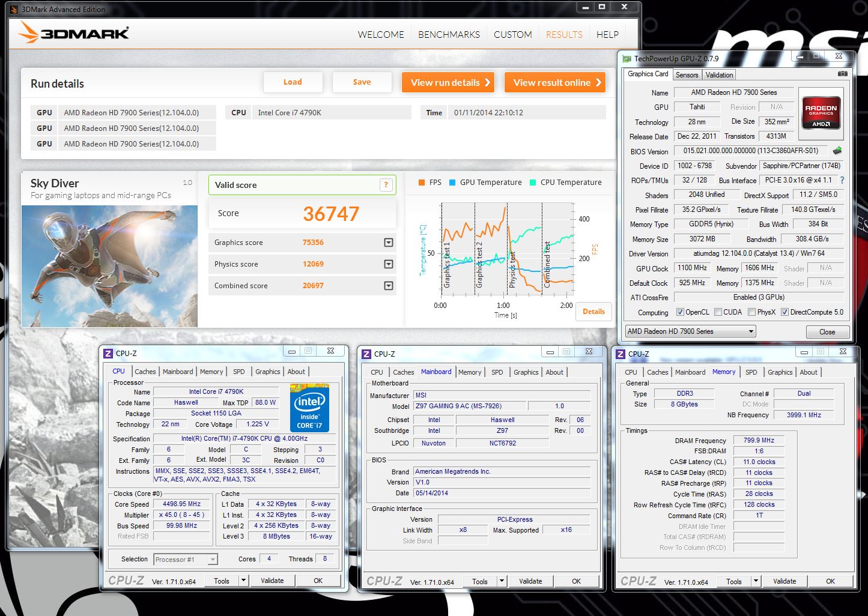Click OK in CPU-Z Mainboard window
Image resolution: width=868 pixels, height=616 pixels.
(576, 581)
